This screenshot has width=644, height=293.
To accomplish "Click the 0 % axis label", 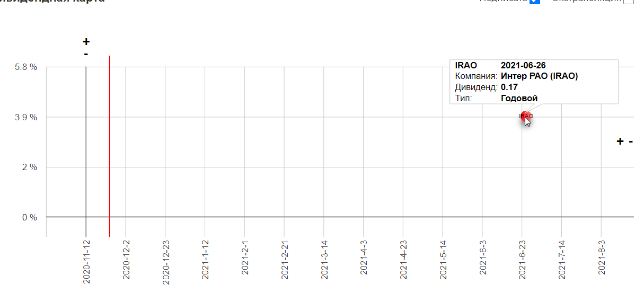I will click(x=30, y=218).
